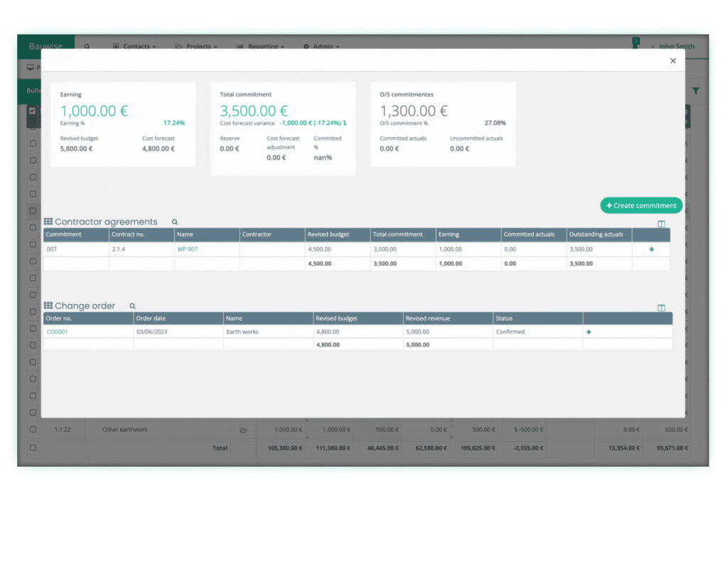Click the Total commitment amount 3,500.00 €

click(254, 111)
